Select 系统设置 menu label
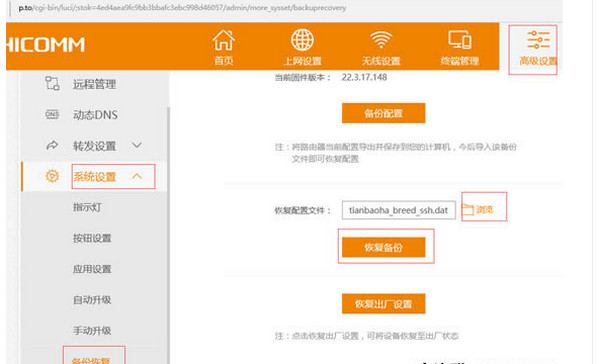Viewport: 600px width, 364px height. (x=94, y=177)
